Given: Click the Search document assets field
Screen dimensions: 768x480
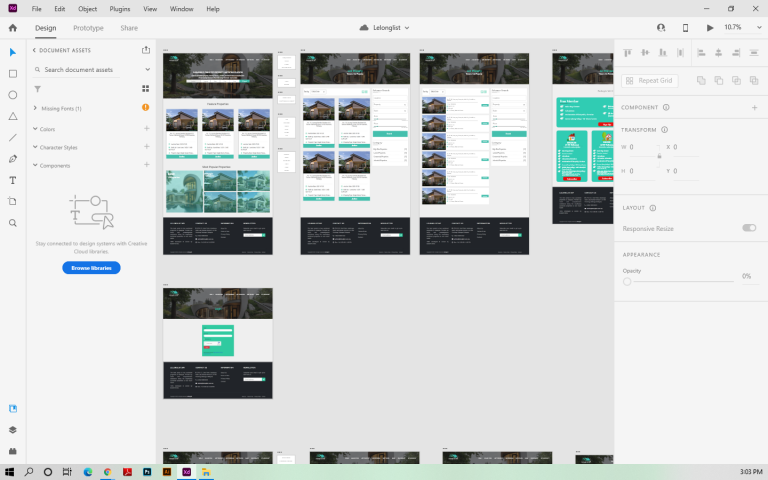Looking at the screenshot, I should pyautogui.click(x=90, y=70).
